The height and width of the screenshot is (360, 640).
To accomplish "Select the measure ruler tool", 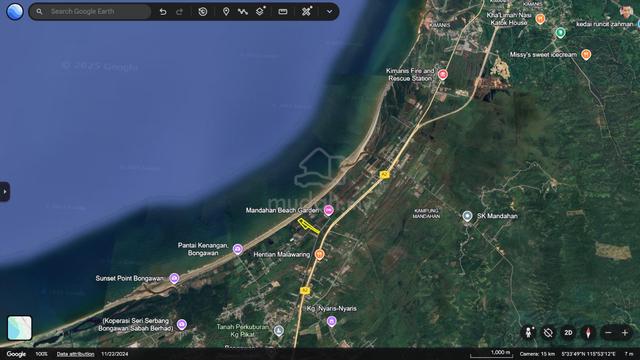I will (282, 11).
